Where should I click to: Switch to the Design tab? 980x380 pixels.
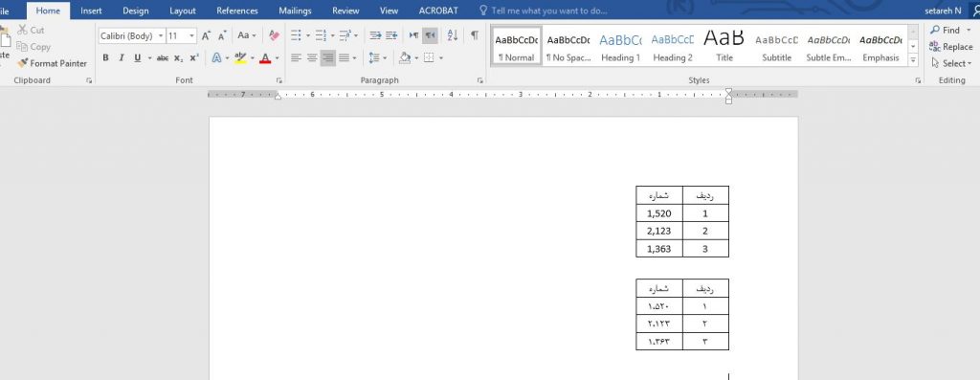click(x=136, y=11)
